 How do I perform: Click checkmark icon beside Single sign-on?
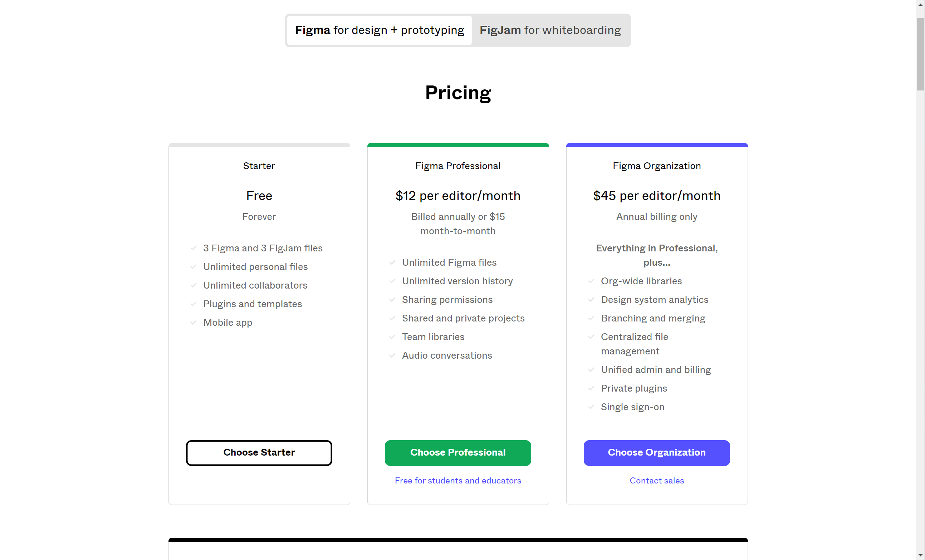591,407
